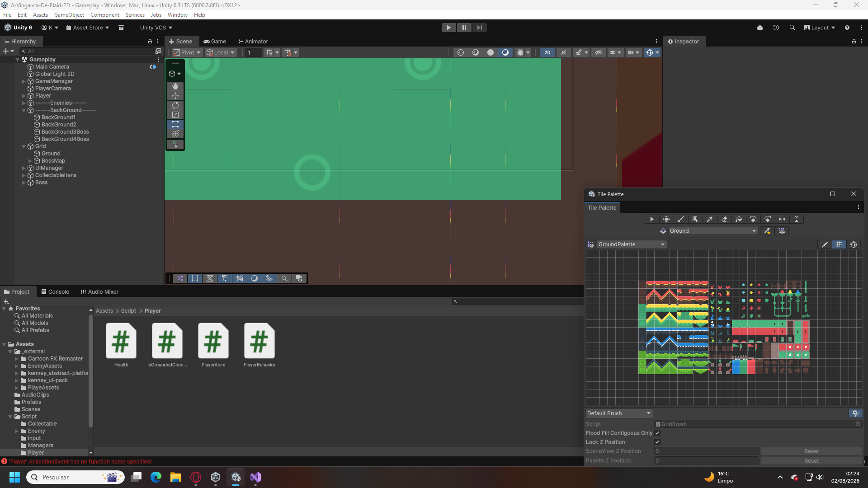Expand the BossMap tree item
Image resolution: width=868 pixels, height=488 pixels.
30,161
